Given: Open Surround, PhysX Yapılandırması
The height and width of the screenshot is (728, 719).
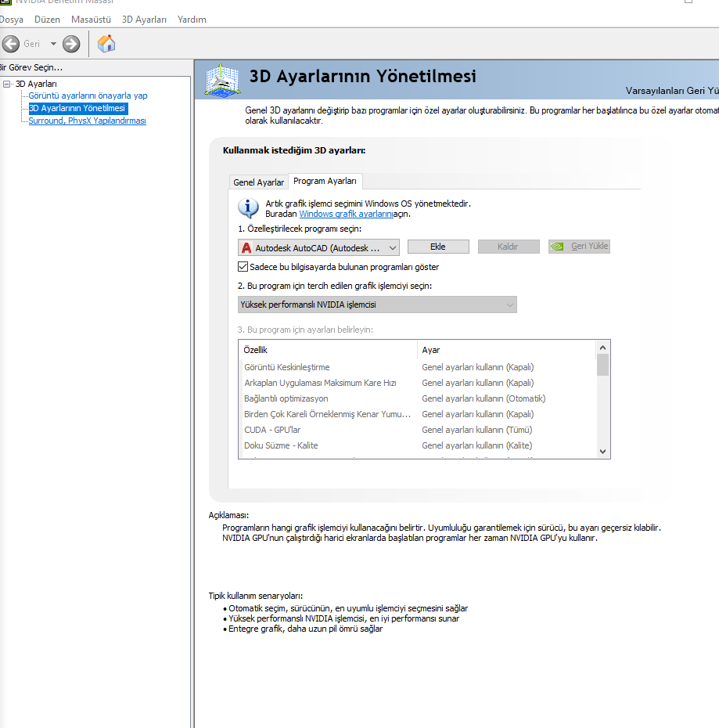Looking at the screenshot, I should 88,121.
